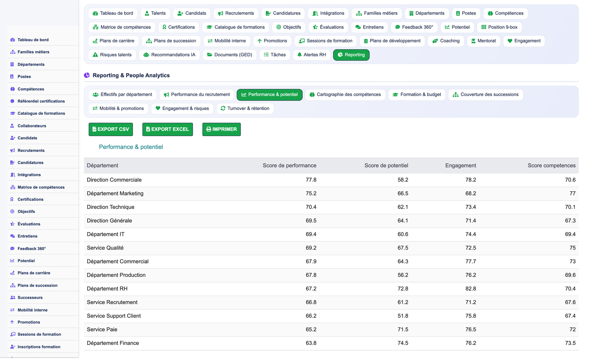This screenshot has height=364, width=589.
Task: Click the Excel file icon in Export Excel
Action: 148,129
